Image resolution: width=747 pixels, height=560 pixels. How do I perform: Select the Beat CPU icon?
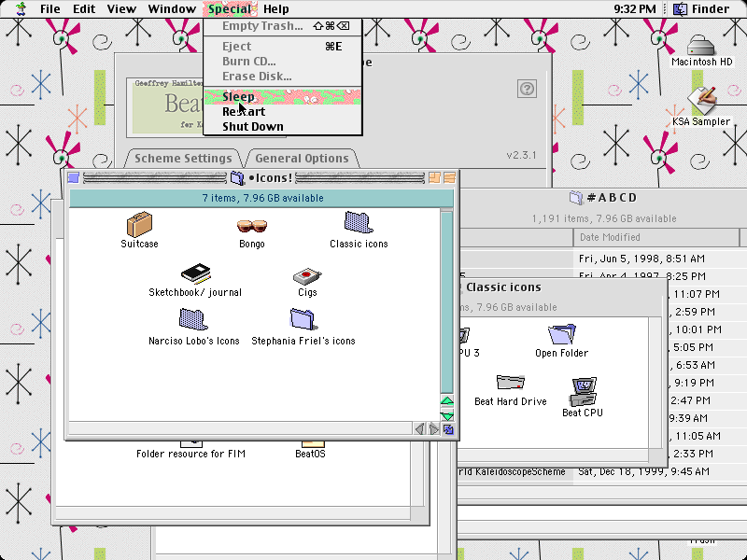pos(583,391)
